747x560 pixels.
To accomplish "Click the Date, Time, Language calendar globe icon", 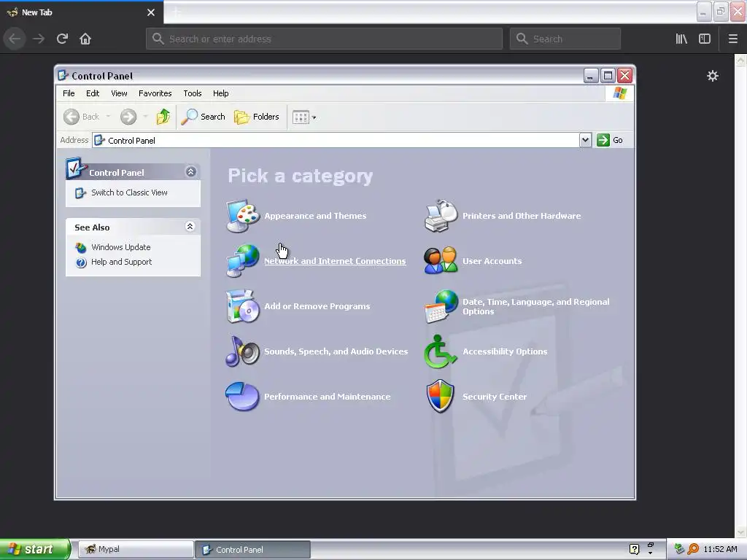I will pyautogui.click(x=441, y=306).
